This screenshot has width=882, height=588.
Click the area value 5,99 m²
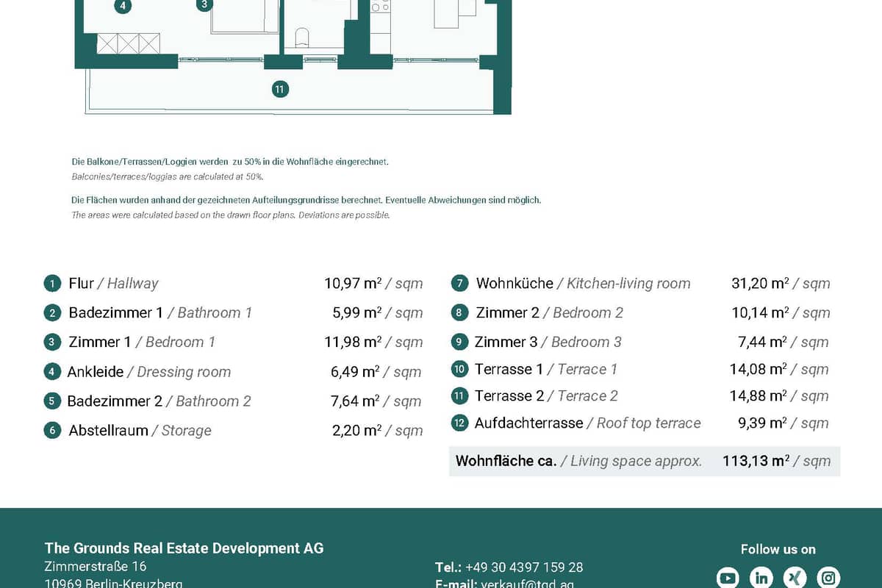(357, 313)
